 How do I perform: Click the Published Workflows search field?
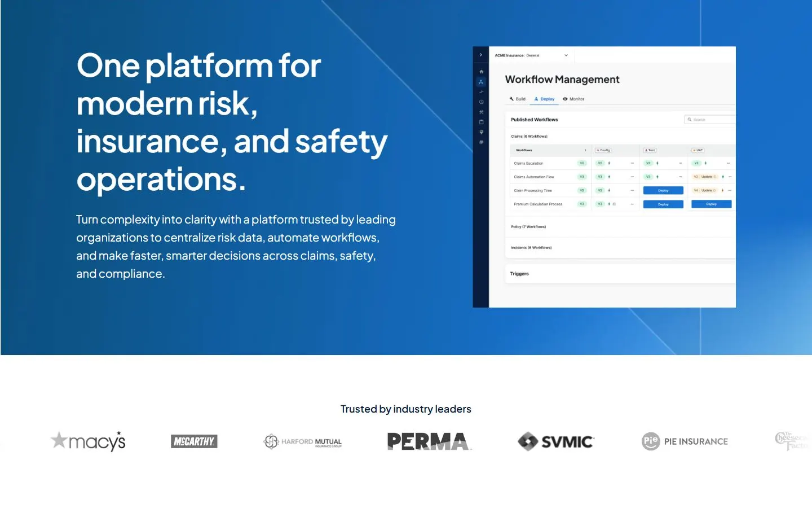click(710, 120)
